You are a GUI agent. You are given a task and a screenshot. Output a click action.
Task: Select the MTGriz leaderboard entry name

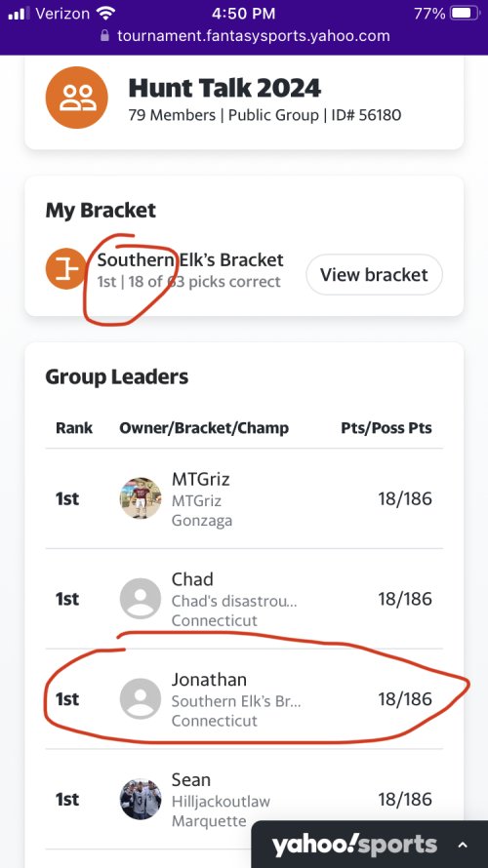point(200,479)
